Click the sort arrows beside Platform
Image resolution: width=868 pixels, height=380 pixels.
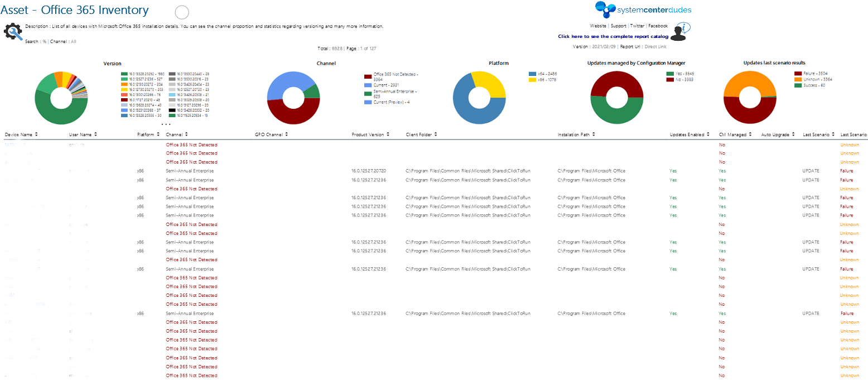click(158, 134)
